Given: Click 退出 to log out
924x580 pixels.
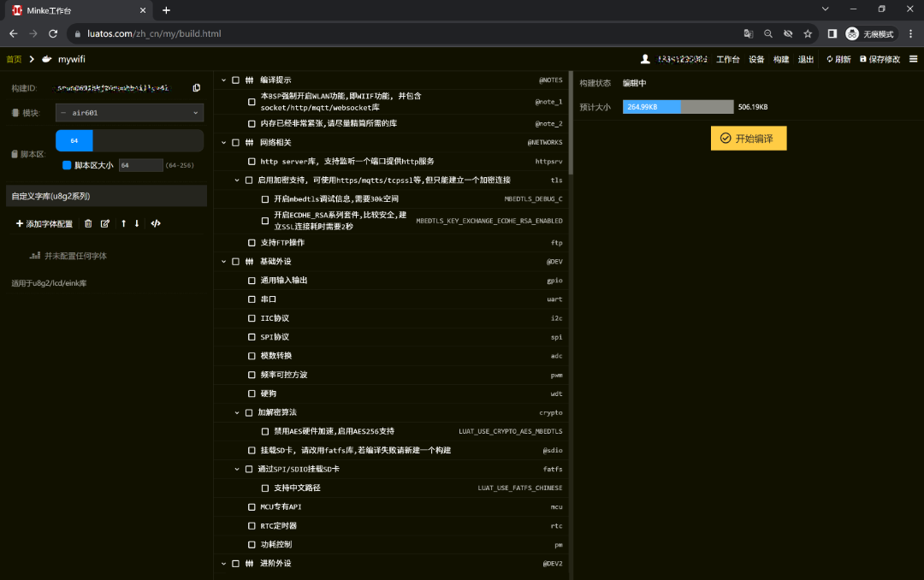Looking at the screenshot, I should (x=806, y=59).
